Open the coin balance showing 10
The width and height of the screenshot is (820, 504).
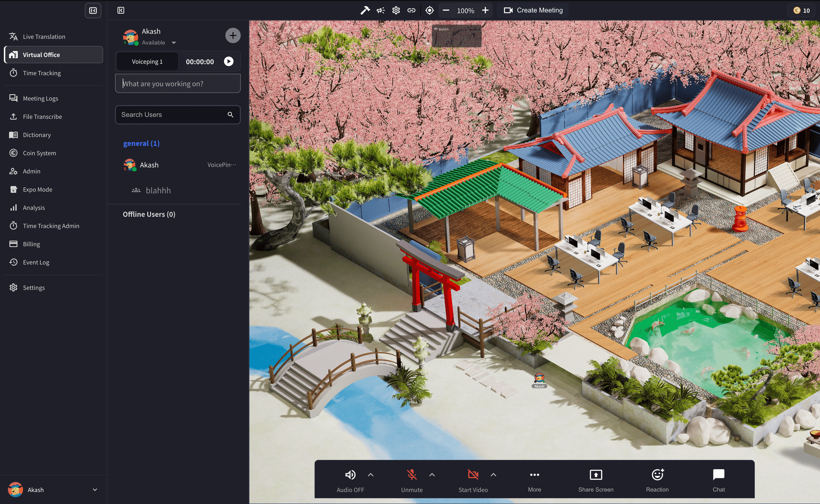pos(802,10)
